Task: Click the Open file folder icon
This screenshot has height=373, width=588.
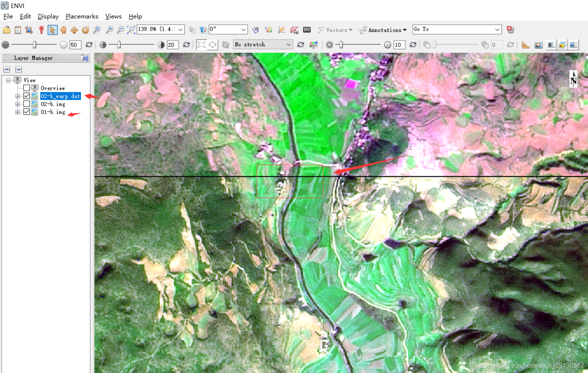Action: 7,30
